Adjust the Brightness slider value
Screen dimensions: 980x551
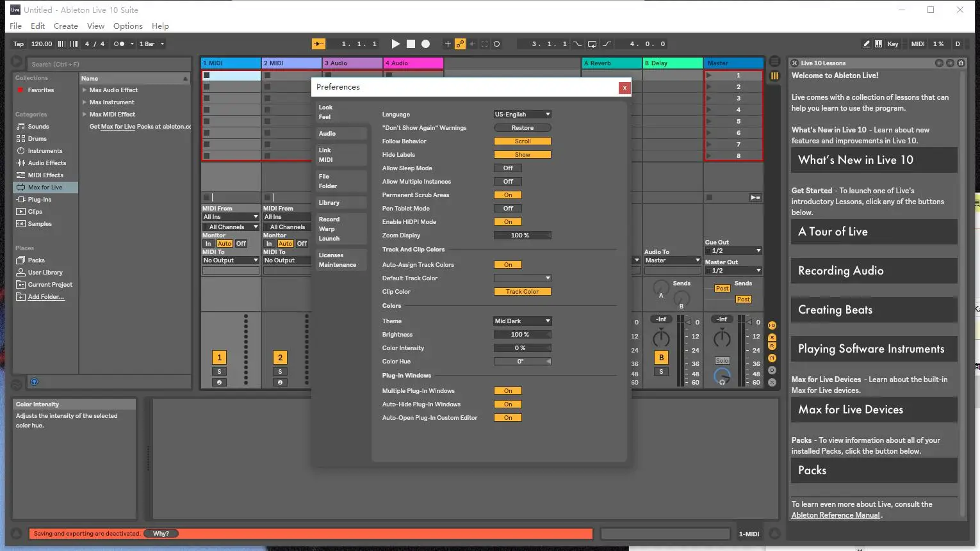click(522, 334)
